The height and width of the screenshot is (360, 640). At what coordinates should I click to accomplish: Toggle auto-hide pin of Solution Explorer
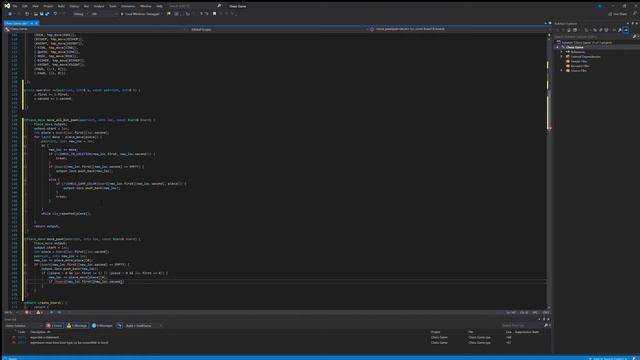click(632, 24)
